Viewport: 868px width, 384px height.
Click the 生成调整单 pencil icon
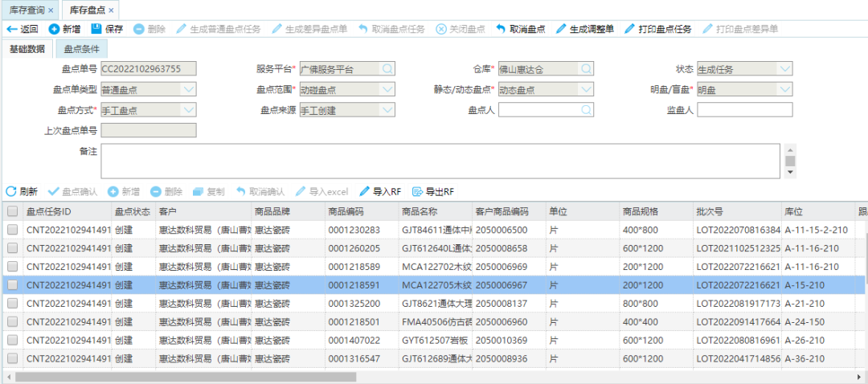point(560,29)
